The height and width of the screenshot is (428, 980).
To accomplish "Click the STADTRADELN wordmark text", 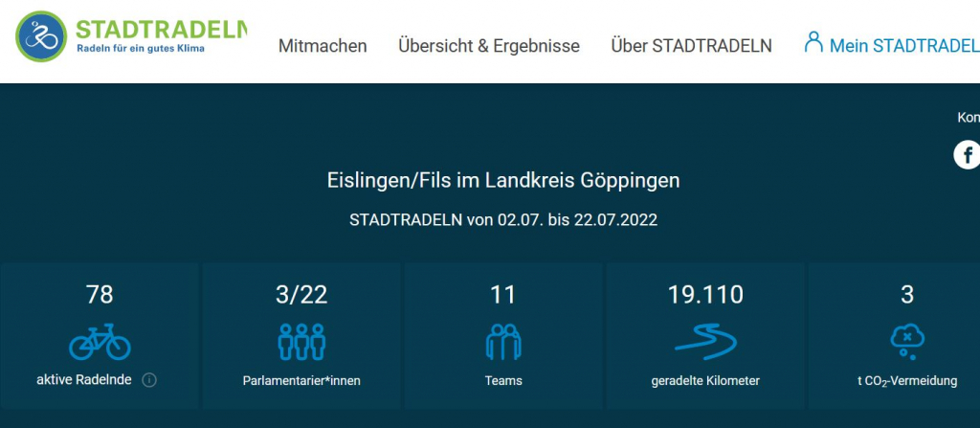I will [x=161, y=28].
